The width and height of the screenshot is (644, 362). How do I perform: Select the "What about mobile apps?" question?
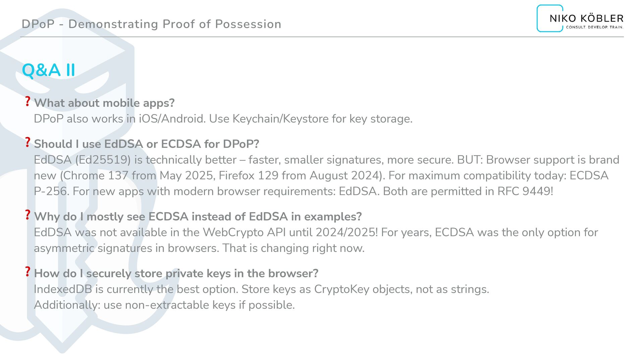pos(104,103)
